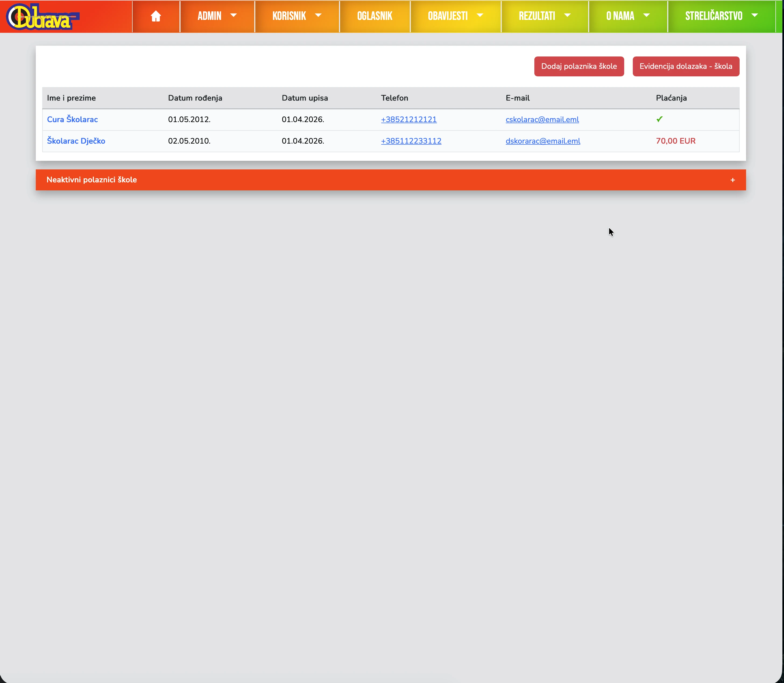Screen dimensions: 784x683
Task: Click plus icon on Neaktivni polaznici bar
Action: pos(733,180)
